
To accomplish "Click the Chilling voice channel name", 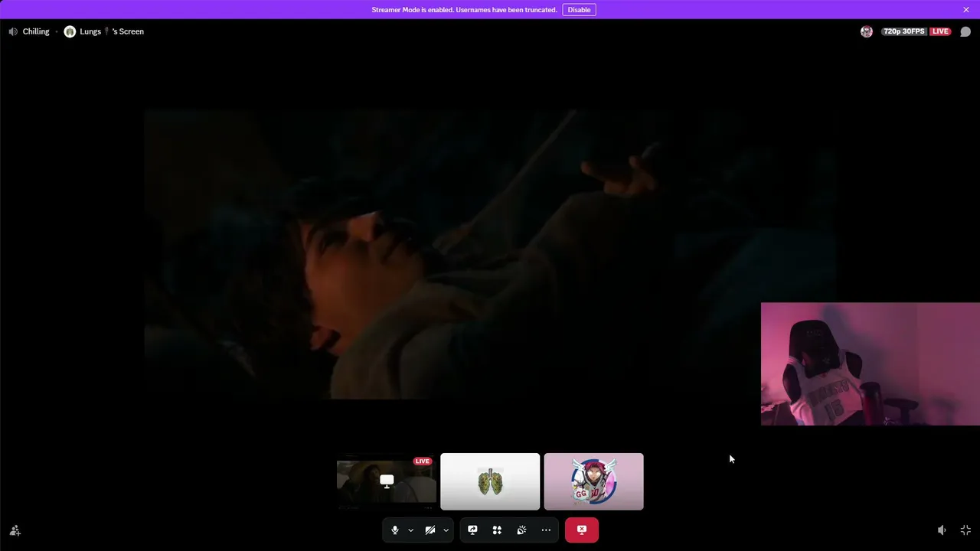I will click(36, 31).
